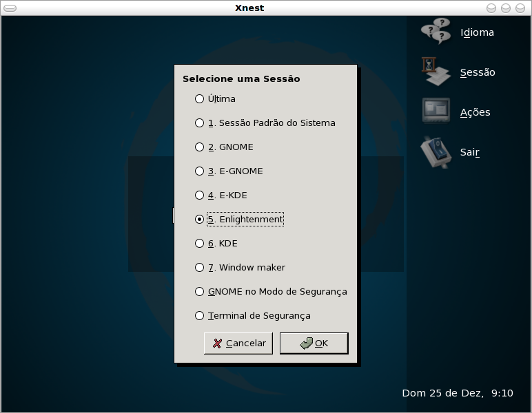532x413 pixels.
Task: Click the date and time display
Action: coord(458,393)
